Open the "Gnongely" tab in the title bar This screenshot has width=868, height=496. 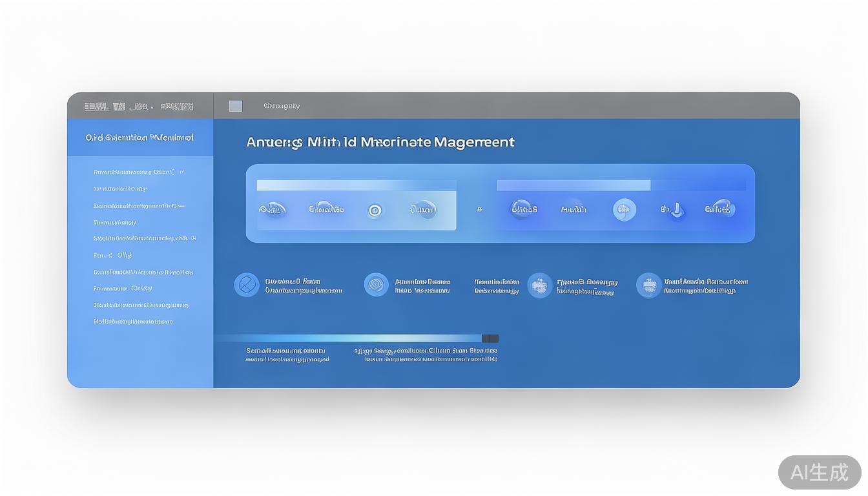(282, 106)
